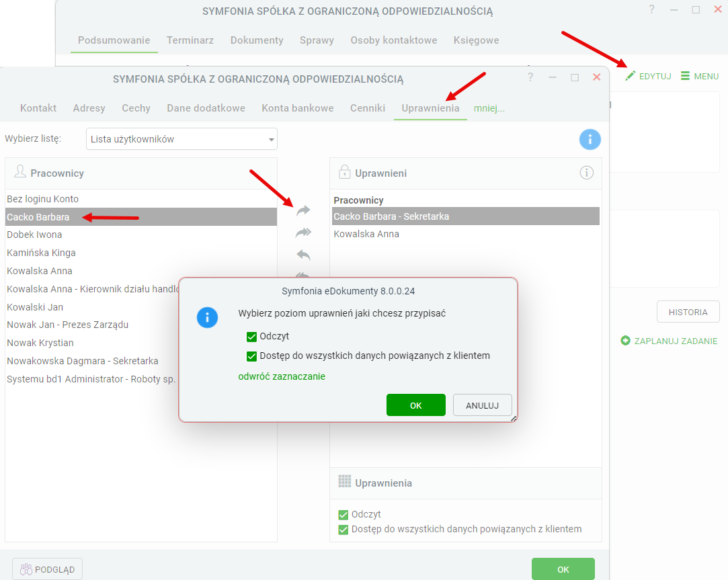Click the person icon in the Pracownicy header

point(20,171)
